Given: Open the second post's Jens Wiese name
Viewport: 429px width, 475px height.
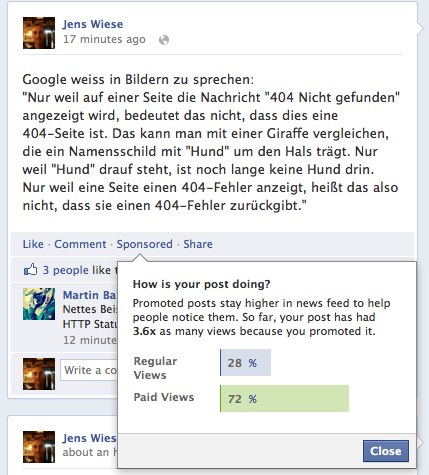Looking at the screenshot, I should [x=89, y=438].
